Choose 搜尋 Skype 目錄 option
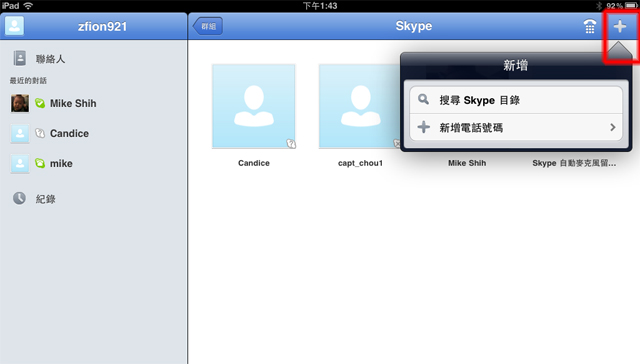 (x=516, y=100)
